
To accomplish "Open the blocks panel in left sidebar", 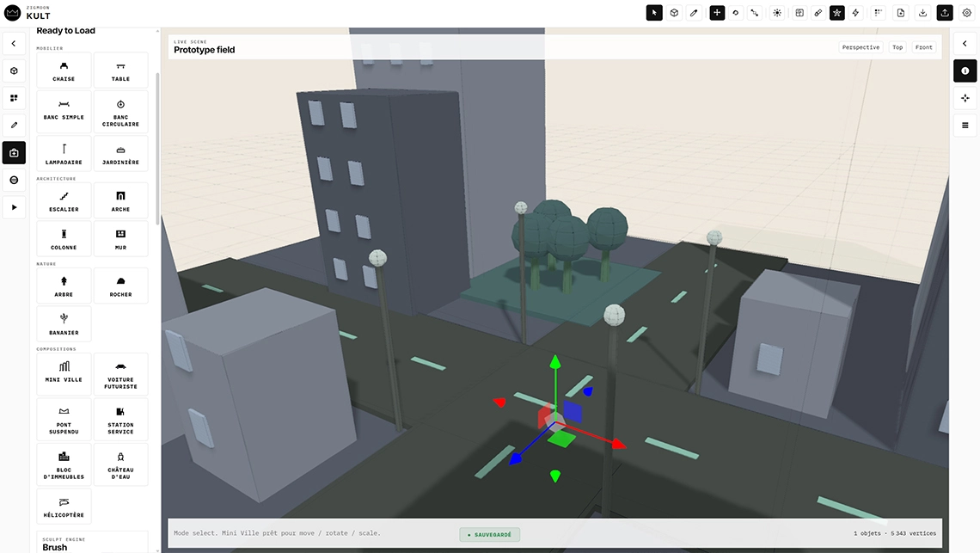I will 14,98.
